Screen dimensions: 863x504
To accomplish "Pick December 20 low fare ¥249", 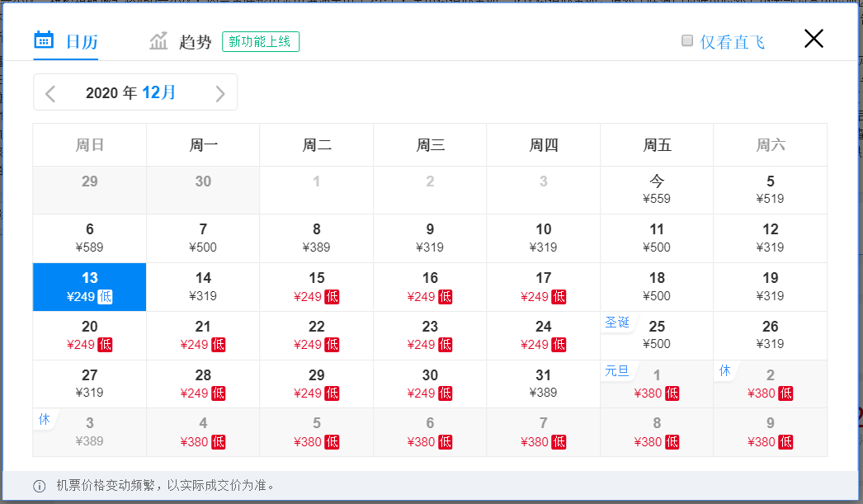I will click(x=90, y=335).
